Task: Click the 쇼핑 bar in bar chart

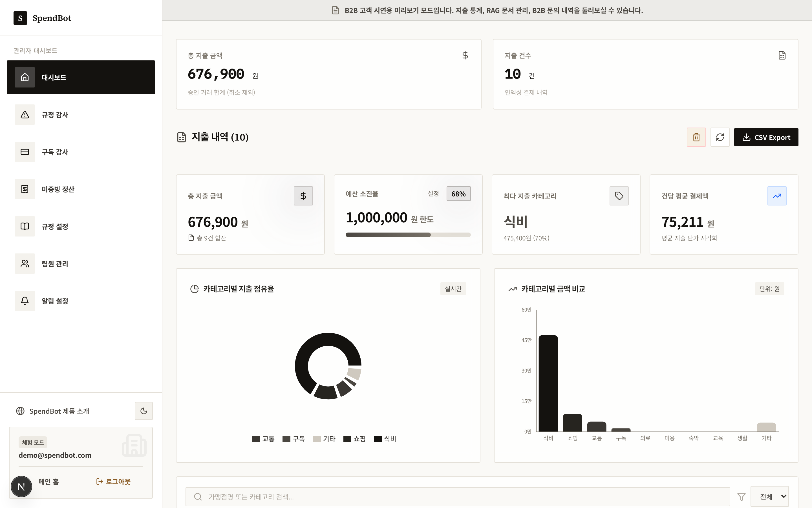Action: pyautogui.click(x=572, y=423)
